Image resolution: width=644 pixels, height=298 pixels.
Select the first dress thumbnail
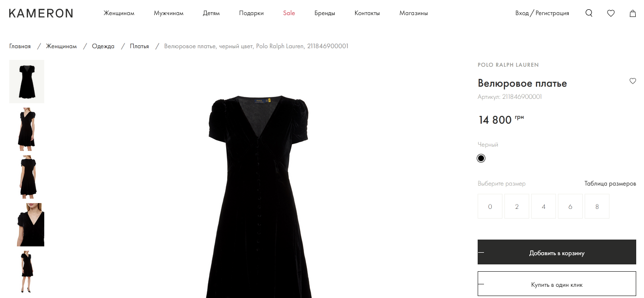click(x=27, y=81)
